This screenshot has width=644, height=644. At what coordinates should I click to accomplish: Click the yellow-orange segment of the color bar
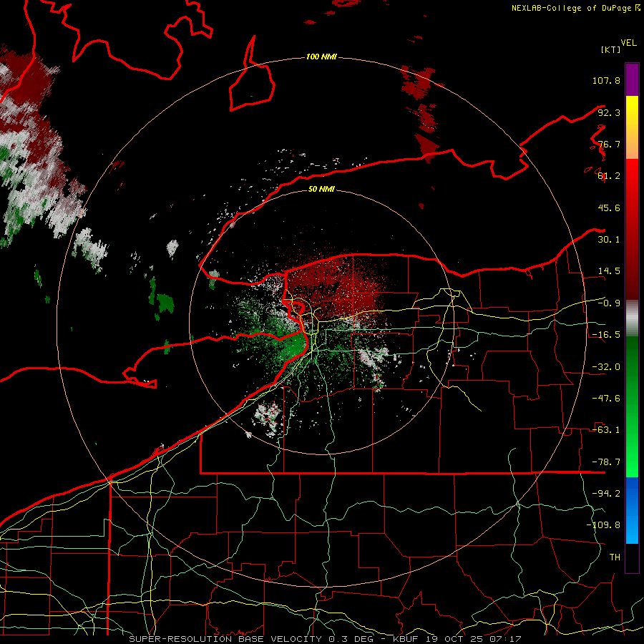tap(632, 127)
